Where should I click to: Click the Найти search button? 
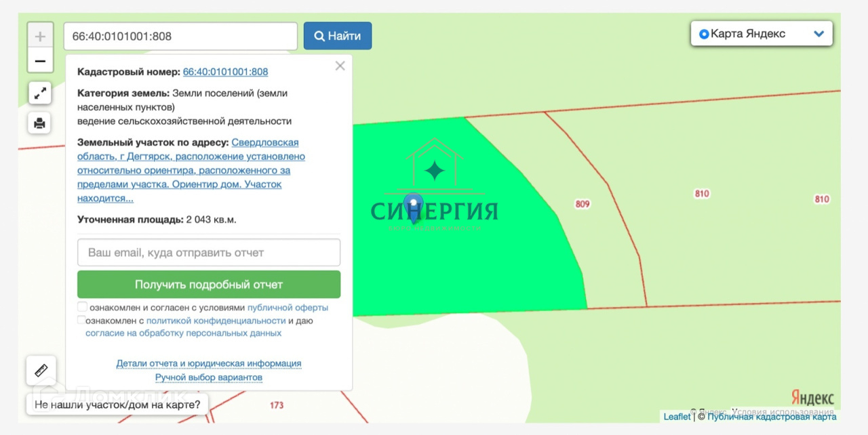coord(338,36)
